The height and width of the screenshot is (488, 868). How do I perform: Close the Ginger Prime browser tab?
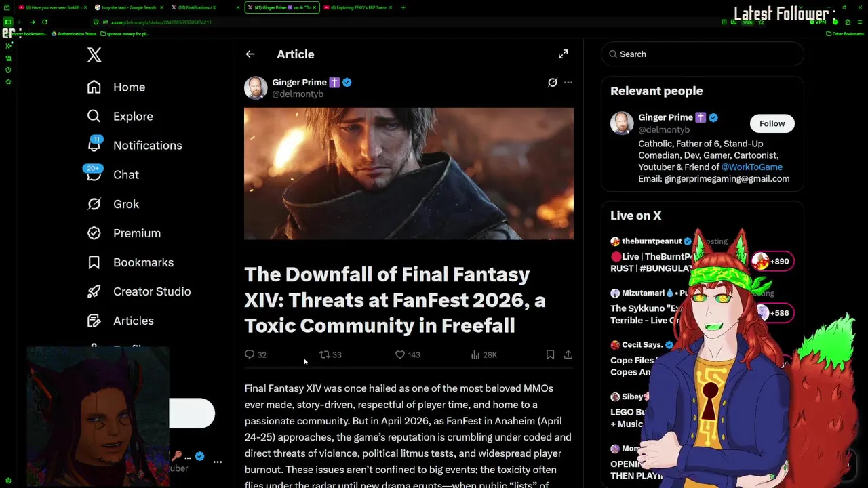(x=314, y=7)
